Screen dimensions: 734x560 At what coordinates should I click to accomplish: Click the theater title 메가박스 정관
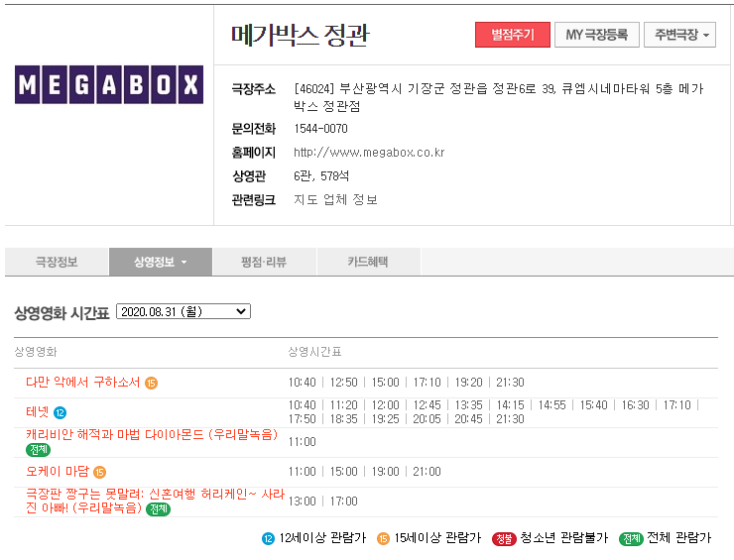(301, 35)
